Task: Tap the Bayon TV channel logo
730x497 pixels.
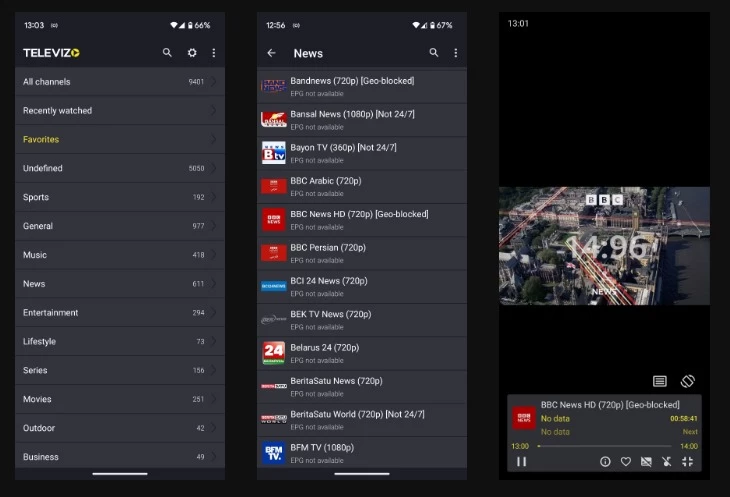Action: click(x=273, y=153)
